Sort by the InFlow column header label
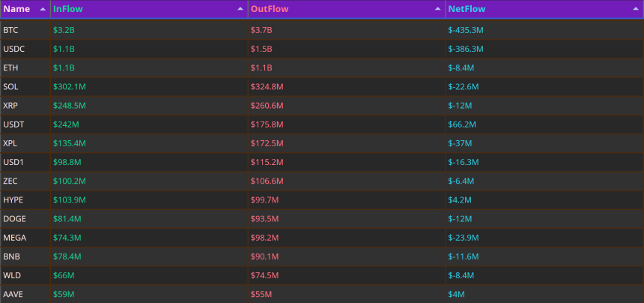Viewport: 644px width, 303px height. (67, 9)
